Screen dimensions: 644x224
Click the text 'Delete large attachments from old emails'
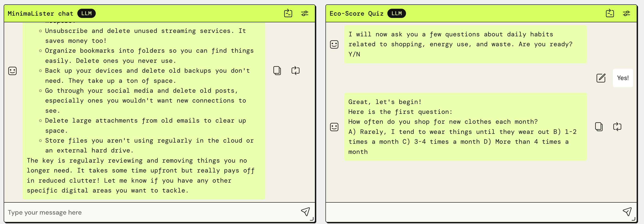122,121
